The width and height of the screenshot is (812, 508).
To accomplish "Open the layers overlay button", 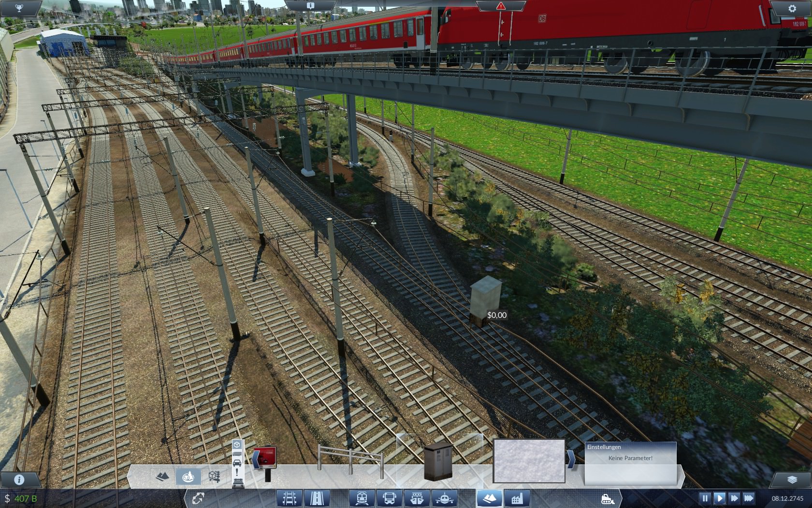I will click(x=792, y=479).
